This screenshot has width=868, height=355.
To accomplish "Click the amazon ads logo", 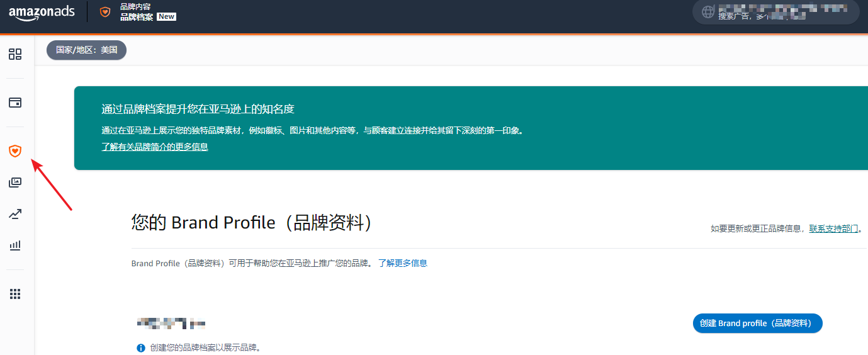I will [42, 12].
